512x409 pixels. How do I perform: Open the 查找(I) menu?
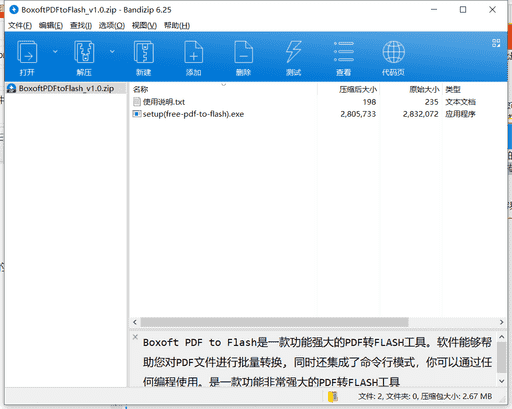81,25
